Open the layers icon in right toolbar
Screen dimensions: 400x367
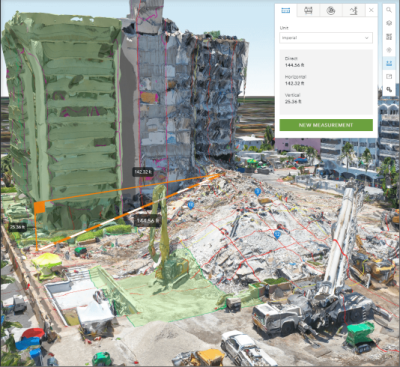[389, 23]
